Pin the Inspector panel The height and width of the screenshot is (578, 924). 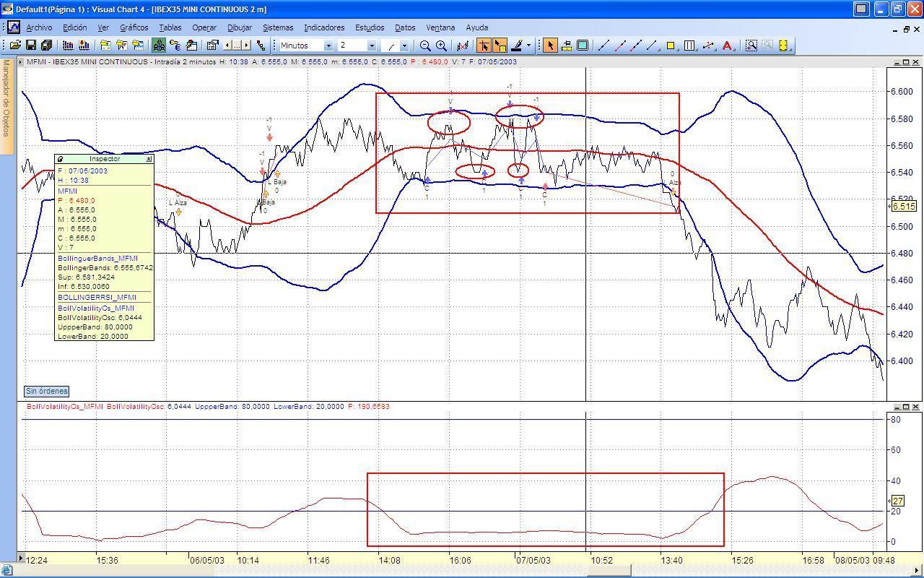[61, 159]
